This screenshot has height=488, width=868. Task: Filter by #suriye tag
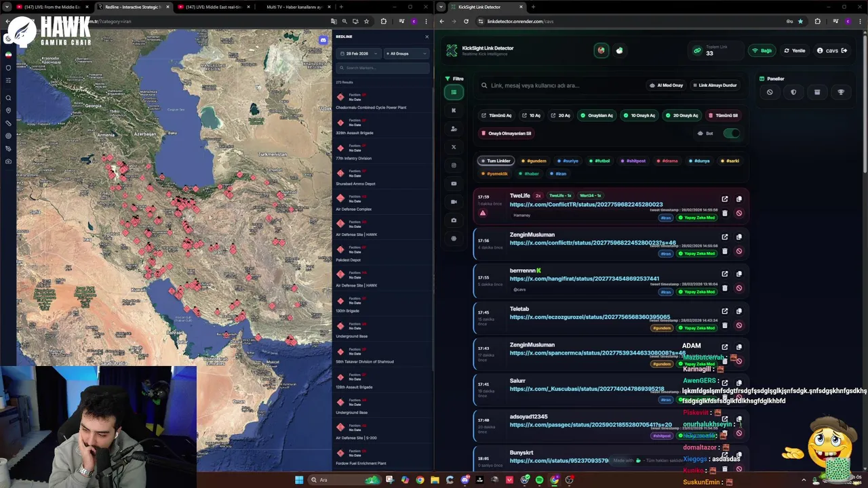pyautogui.click(x=568, y=161)
